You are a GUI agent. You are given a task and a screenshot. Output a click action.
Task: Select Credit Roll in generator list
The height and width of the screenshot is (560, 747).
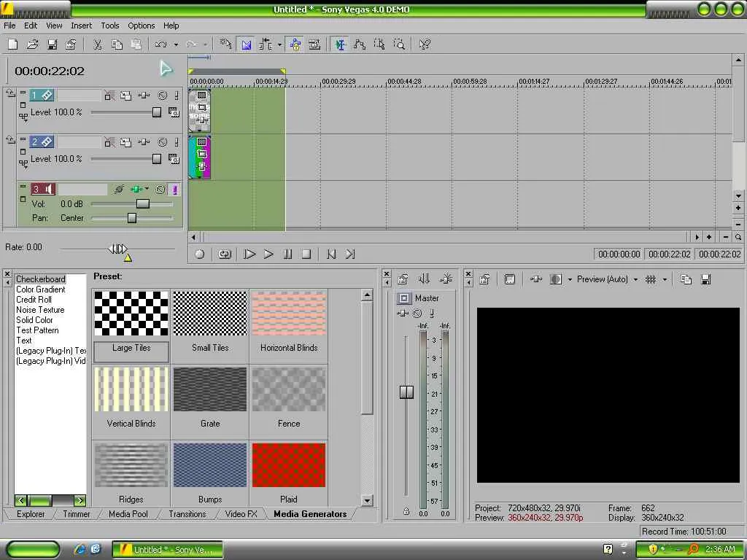(34, 300)
